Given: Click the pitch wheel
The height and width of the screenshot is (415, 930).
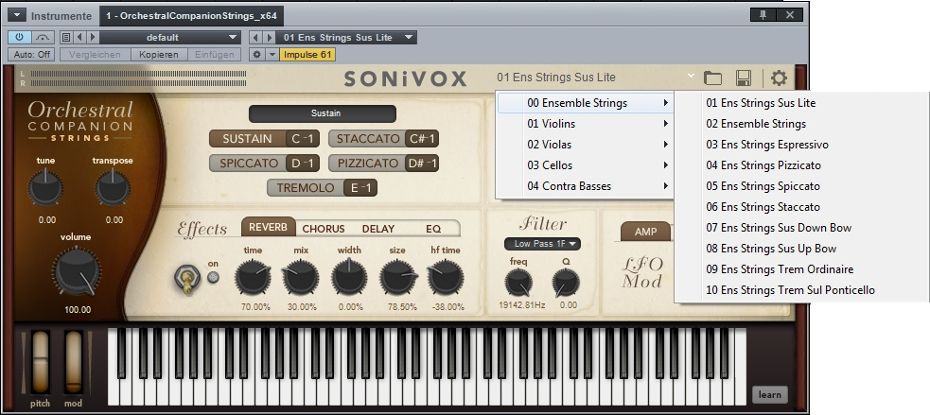Looking at the screenshot, I should pos(40,363).
